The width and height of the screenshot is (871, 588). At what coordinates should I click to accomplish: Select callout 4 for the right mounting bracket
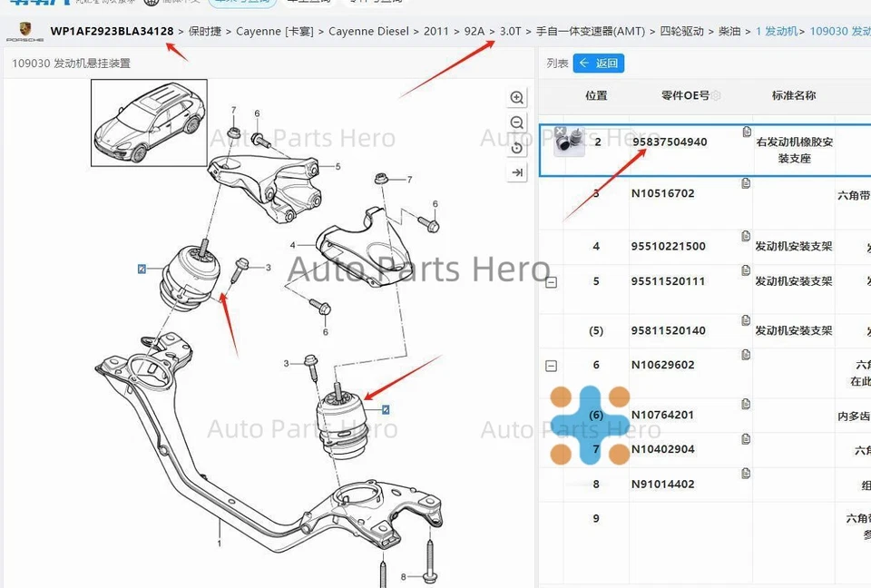point(293,245)
